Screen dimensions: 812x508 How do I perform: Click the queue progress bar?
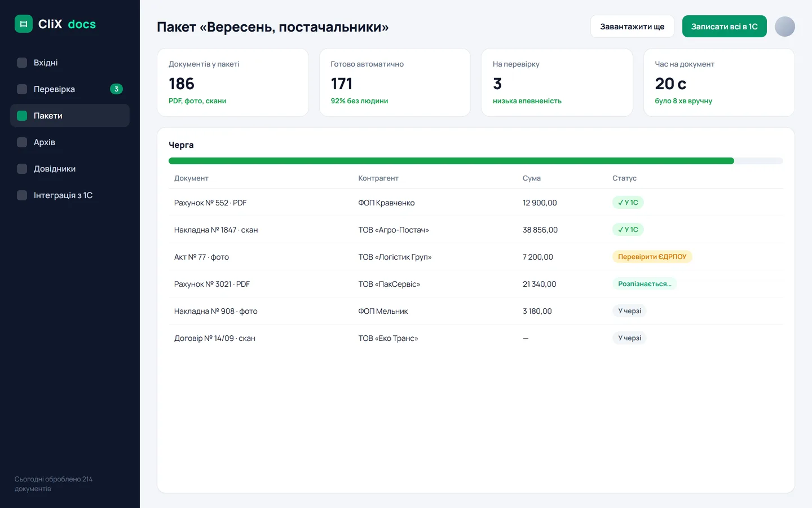point(475,161)
